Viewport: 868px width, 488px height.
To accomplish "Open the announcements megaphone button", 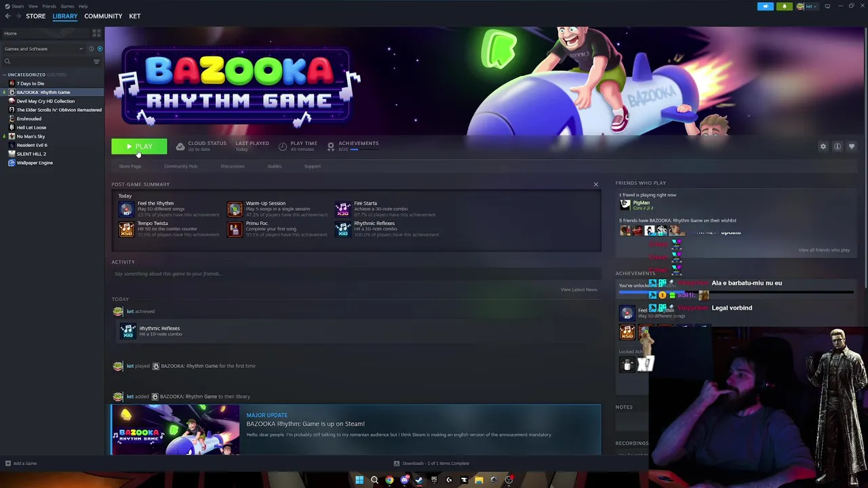I will (x=765, y=6).
